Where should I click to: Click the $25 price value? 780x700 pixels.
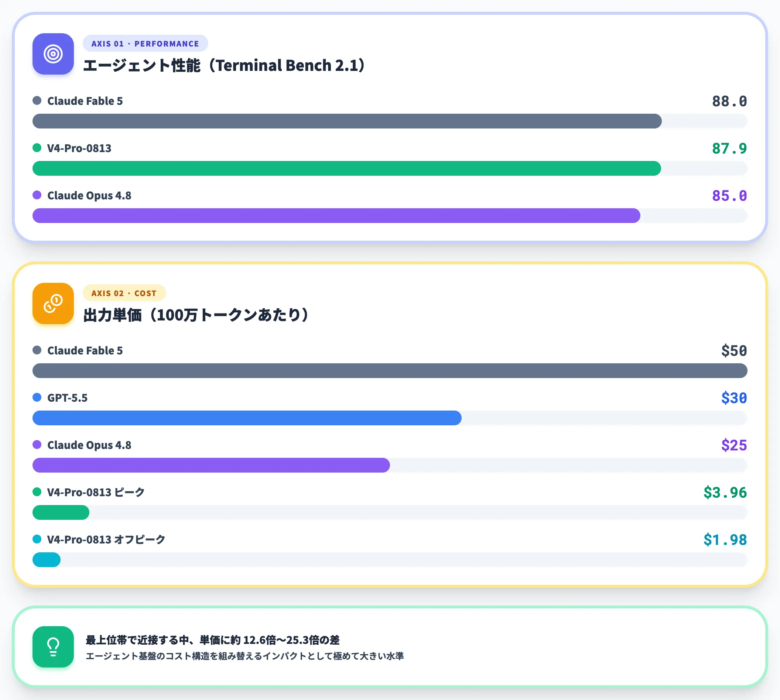pos(734,445)
